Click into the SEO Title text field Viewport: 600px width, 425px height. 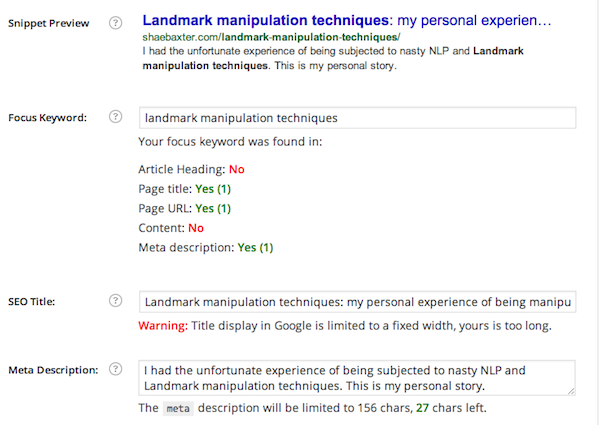click(x=357, y=301)
